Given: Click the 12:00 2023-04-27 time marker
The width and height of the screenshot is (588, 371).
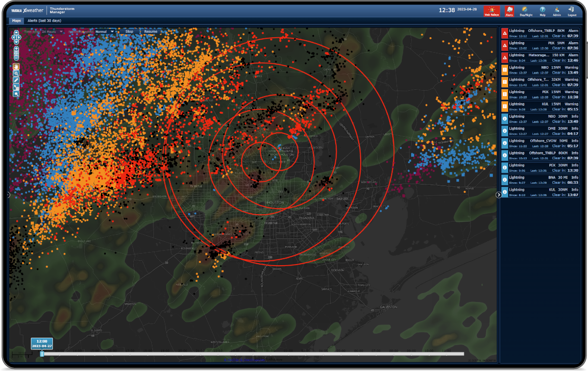Looking at the screenshot, I should [42, 343].
